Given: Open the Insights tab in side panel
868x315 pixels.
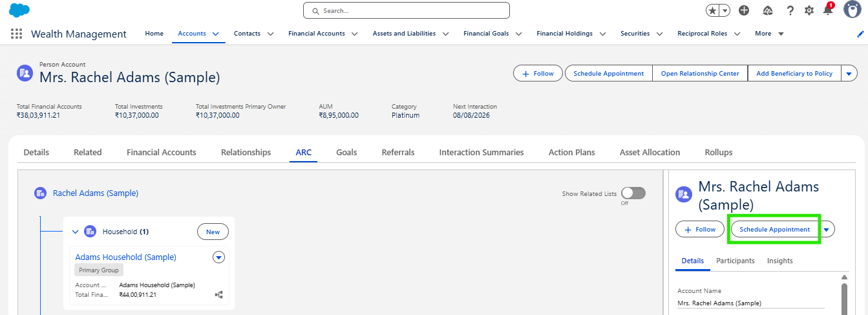Looking at the screenshot, I should pyautogui.click(x=779, y=261).
